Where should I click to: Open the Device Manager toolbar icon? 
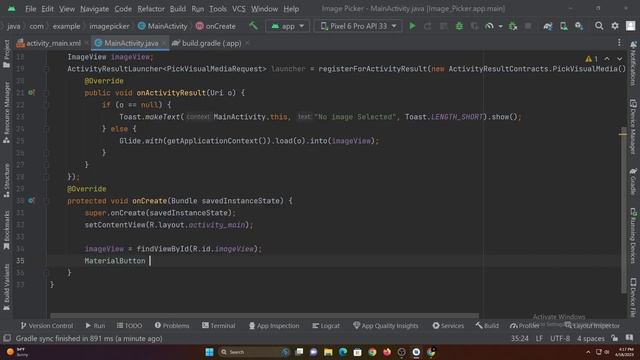pyautogui.click(x=564, y=26)
